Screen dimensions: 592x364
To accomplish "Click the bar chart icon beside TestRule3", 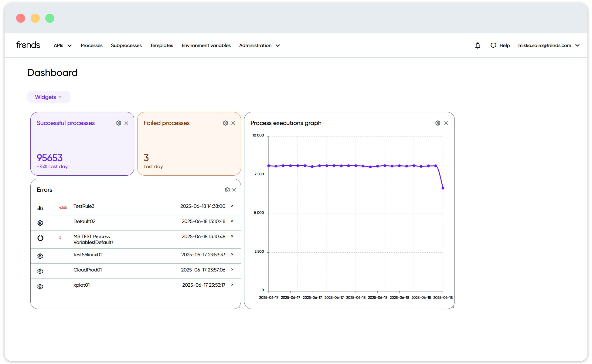I will point(40,208).
